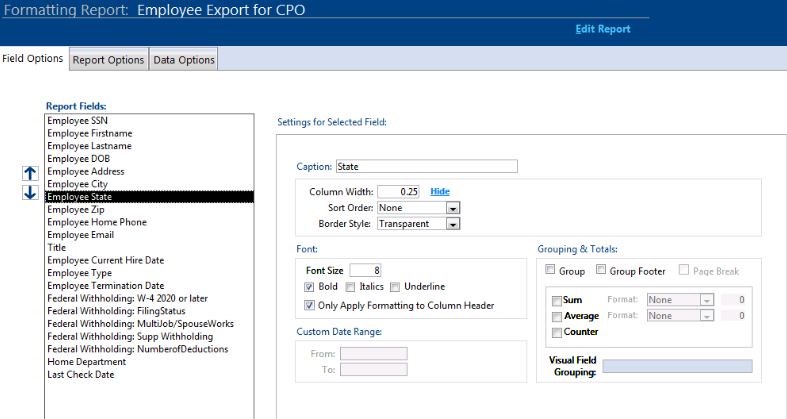Select Employee DOB in Report Fields
Image resolution: width=787 pixels, height=419 pixels.
pos(149,159)
